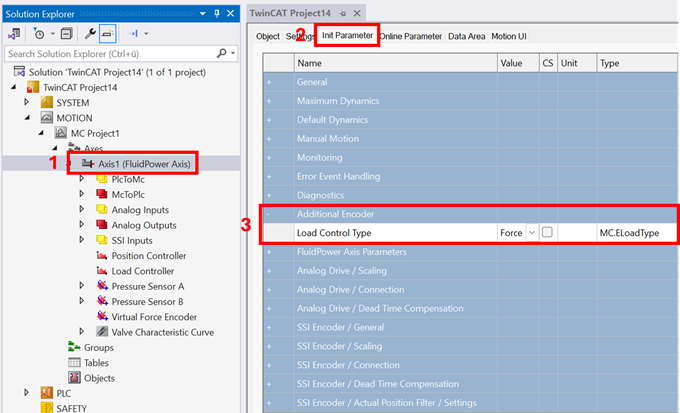
Task: Expand the PLC tree node
Action: [26, 393]
